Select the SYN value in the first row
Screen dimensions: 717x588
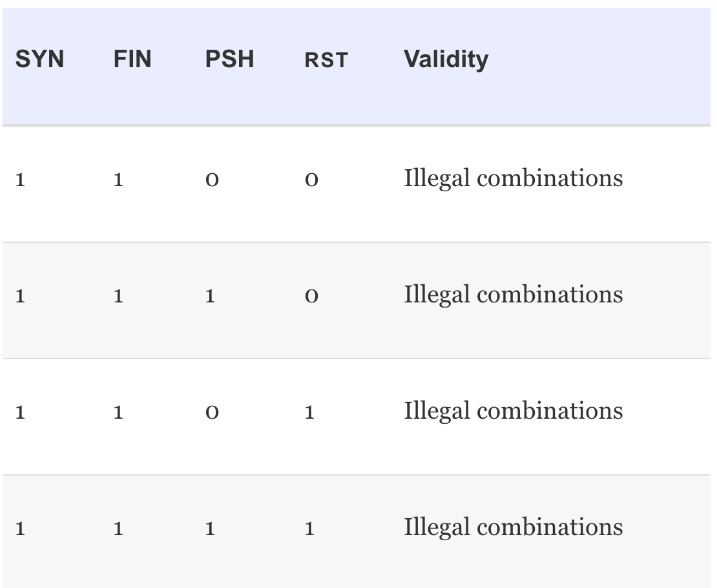click(20, 179)
